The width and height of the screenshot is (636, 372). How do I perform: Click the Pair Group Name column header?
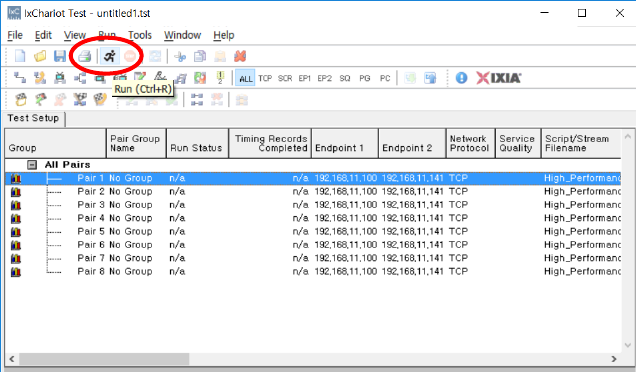(x=136, y=144)
